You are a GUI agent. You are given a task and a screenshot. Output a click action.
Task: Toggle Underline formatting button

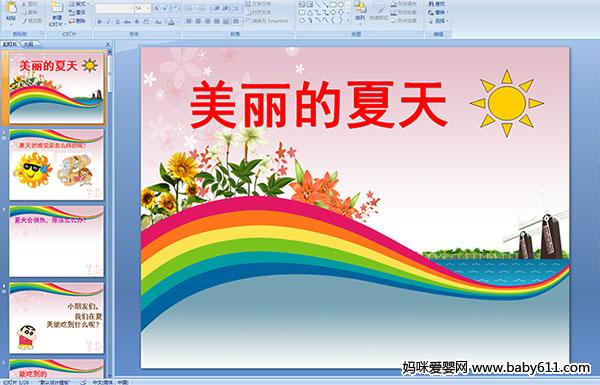(117, 22)
